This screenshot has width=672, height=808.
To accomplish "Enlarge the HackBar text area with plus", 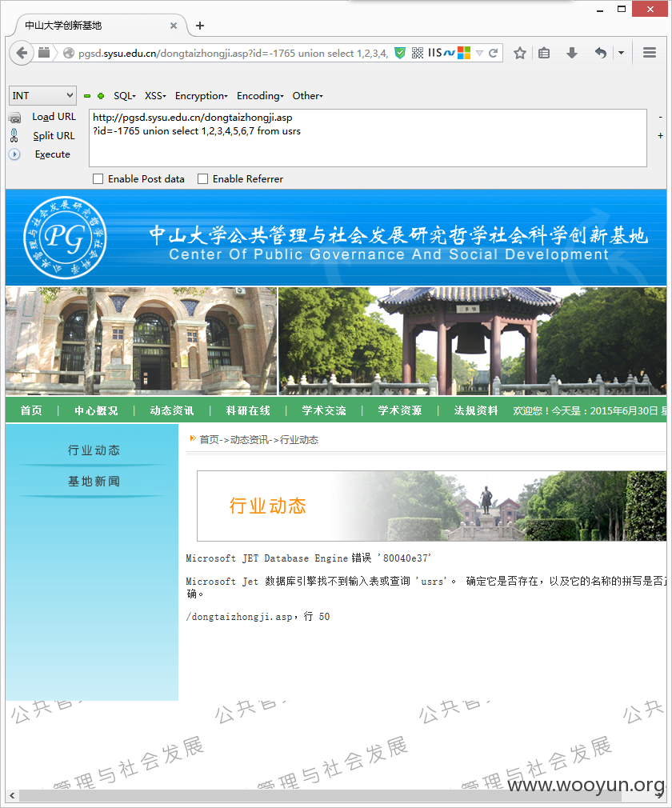I will click(660, 135).
